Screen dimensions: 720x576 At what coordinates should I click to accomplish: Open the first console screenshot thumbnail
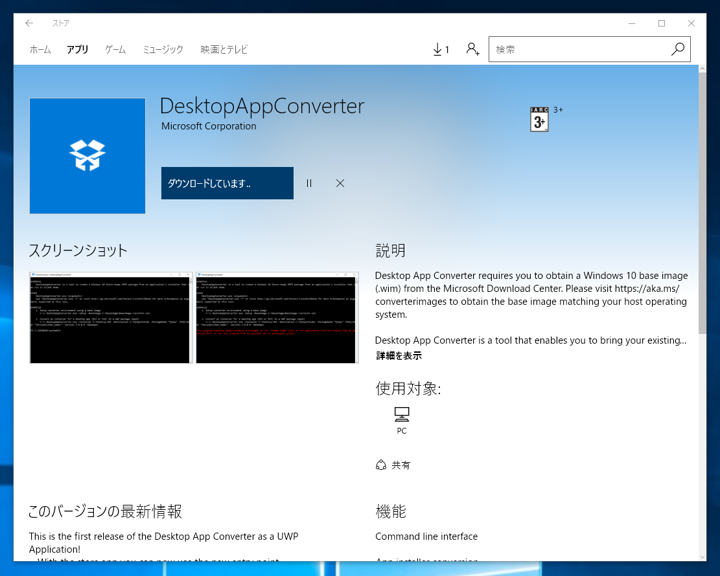coord(111,318)
